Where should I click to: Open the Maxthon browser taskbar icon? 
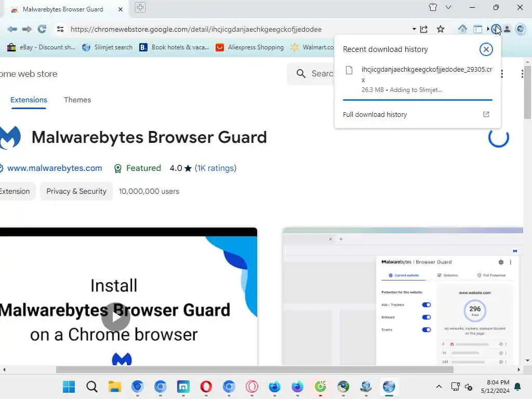pyautogui.click(x=183, y=387)
